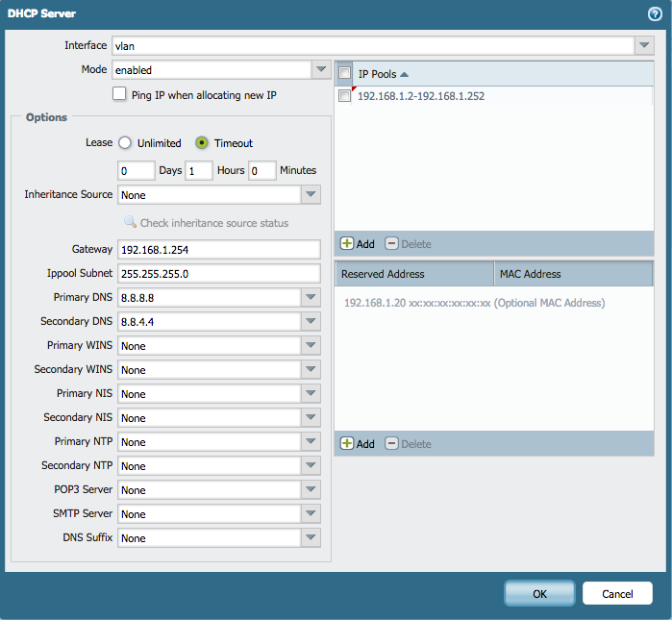This screenshot has height=620, width=672.
Task: Click the Delete icon under Reserved Address
Action: 391,444
